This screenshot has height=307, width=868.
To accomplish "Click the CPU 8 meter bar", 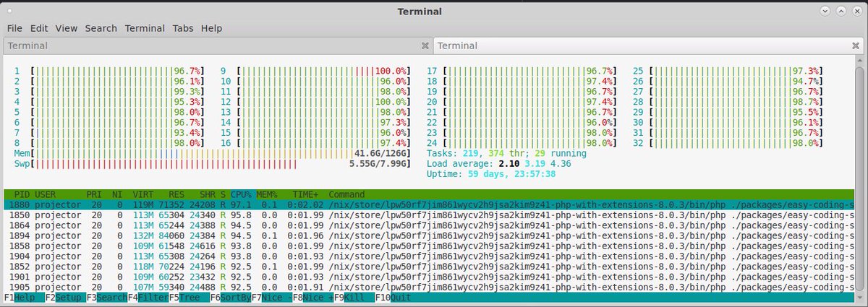I will 109,143.
